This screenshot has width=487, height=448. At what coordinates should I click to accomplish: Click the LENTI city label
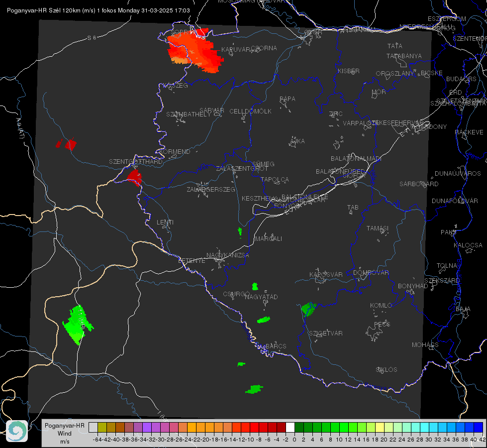click(x=165, y=223)
